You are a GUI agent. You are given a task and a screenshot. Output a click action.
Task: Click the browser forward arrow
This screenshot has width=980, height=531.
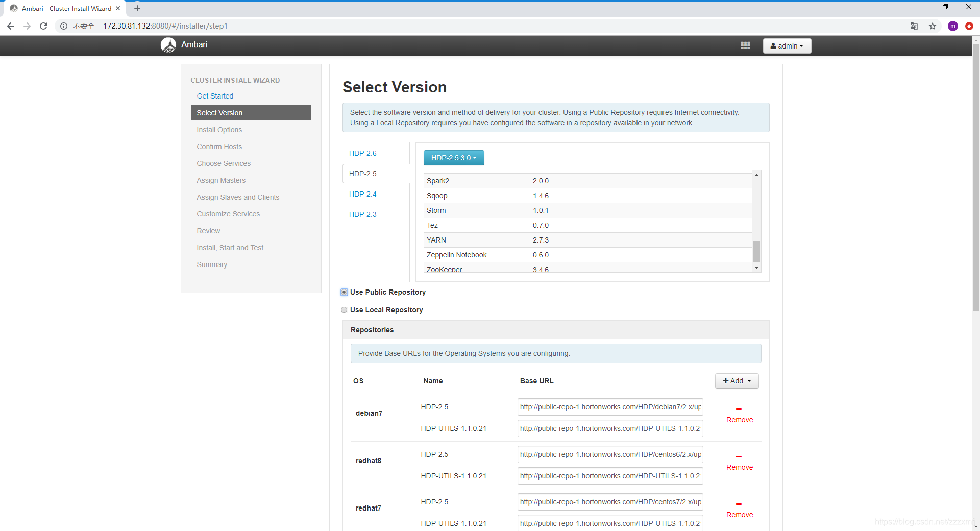coord(27,26)
